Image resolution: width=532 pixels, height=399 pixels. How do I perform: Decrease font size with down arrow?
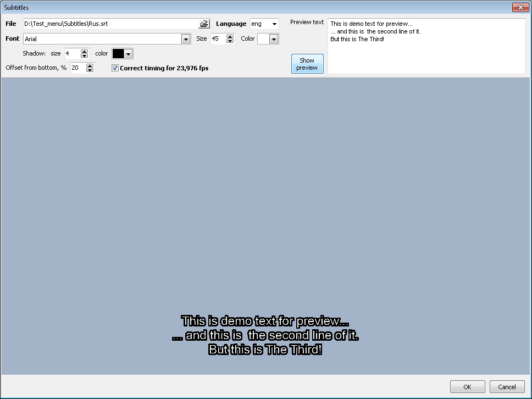tap(230, 41)
